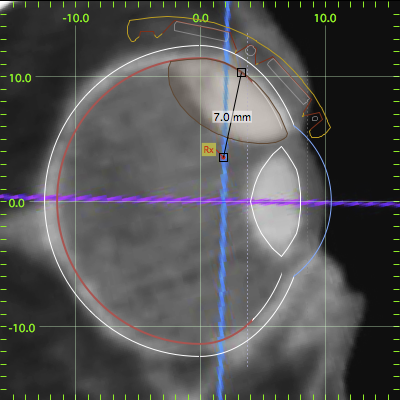Select the right rectangular seed slot in the plaque
This screenshot has width=400, height=400.
(x=289, y=81)
